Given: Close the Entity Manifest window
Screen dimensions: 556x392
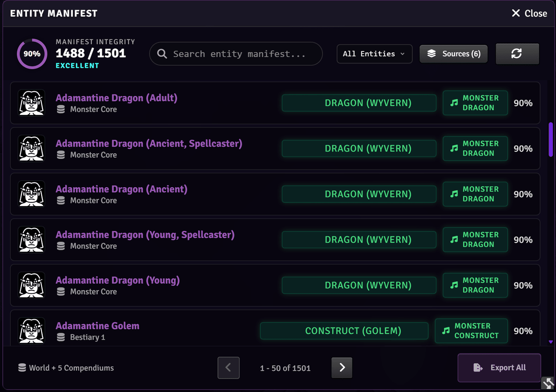Looking at the screenshot, I should click(529, 13).
